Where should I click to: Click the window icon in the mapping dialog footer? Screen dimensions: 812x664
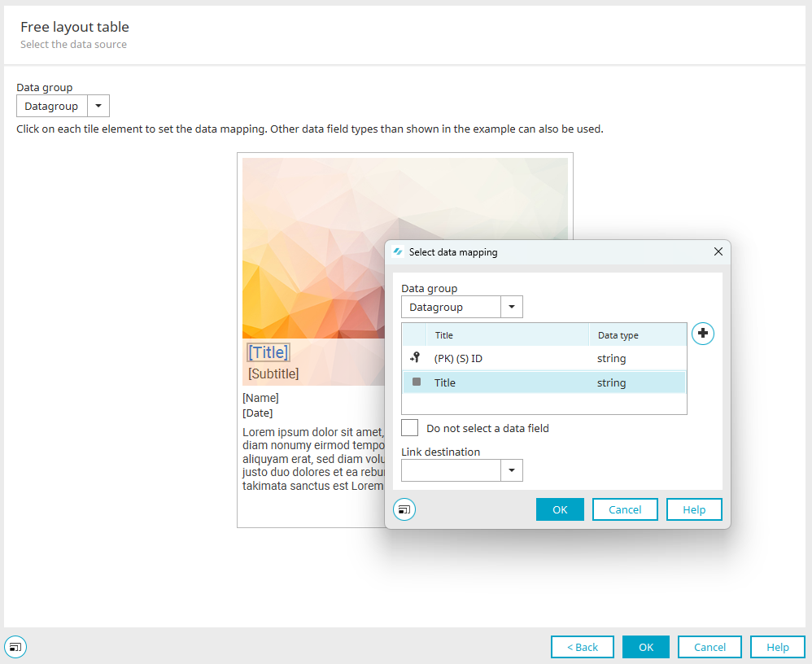404,509
